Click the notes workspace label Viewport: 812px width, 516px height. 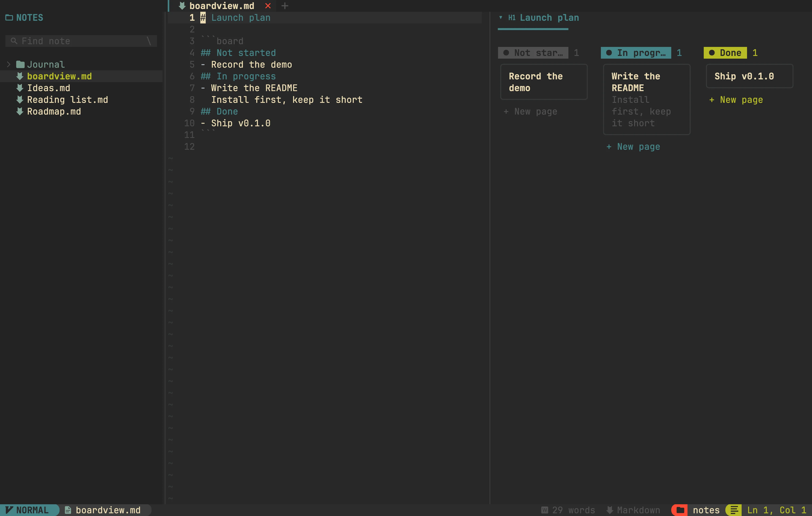(706, 510)
